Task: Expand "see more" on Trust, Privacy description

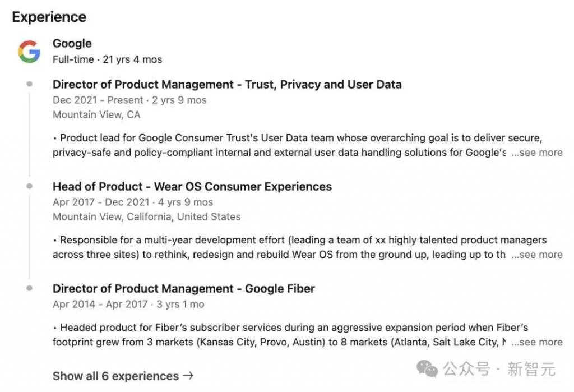Action: coord(536,153)
